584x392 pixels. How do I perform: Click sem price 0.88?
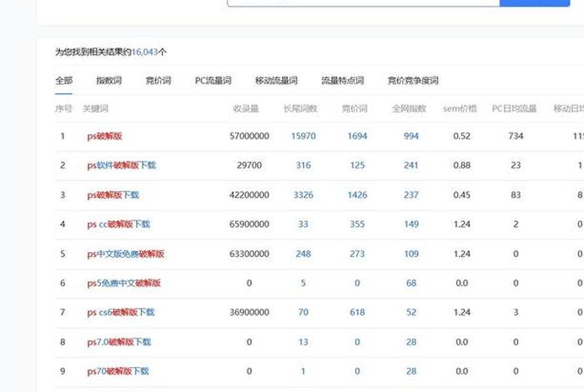tap(462, 165)
